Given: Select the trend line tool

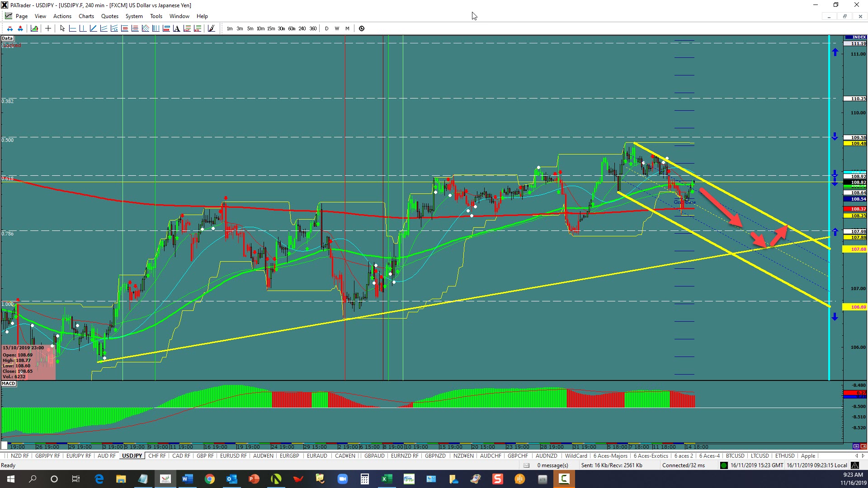Looking at the screenshot, I should coord(93,28).
